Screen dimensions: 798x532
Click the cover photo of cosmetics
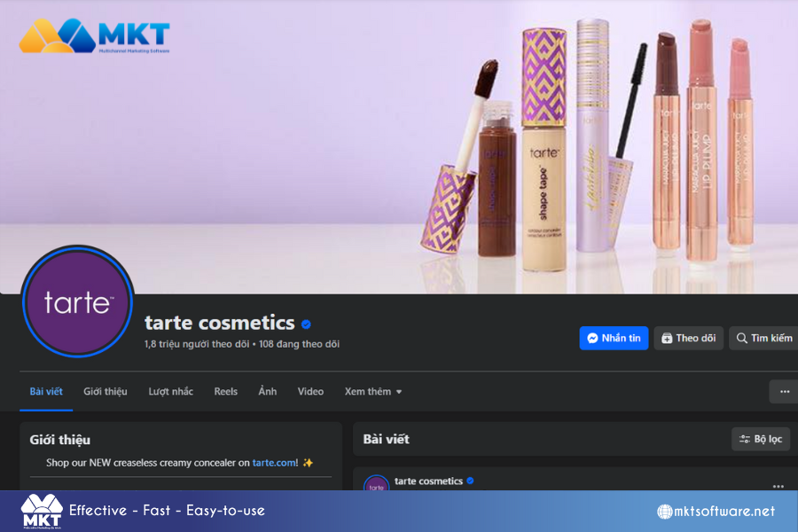pyautogui.click(x=399, y=146)
